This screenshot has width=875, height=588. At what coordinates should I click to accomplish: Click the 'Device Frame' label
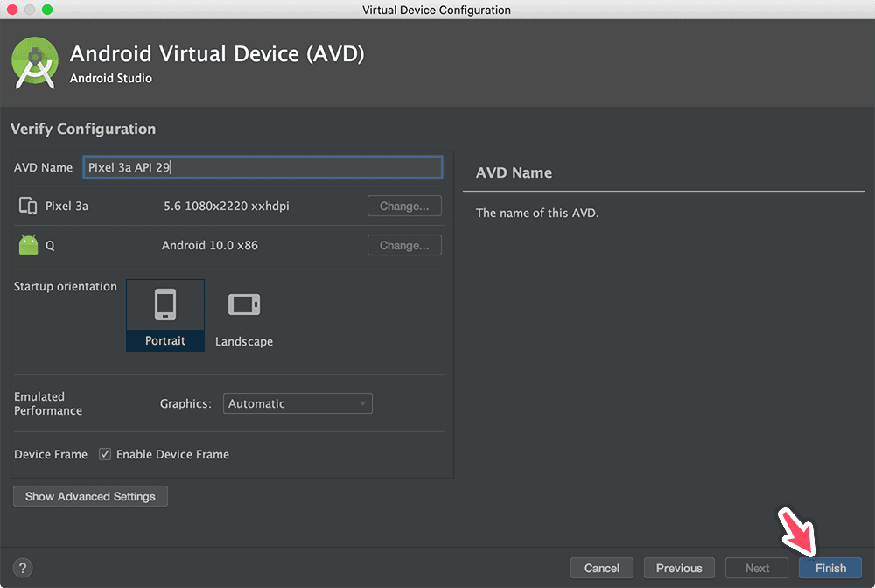[51, 454]
